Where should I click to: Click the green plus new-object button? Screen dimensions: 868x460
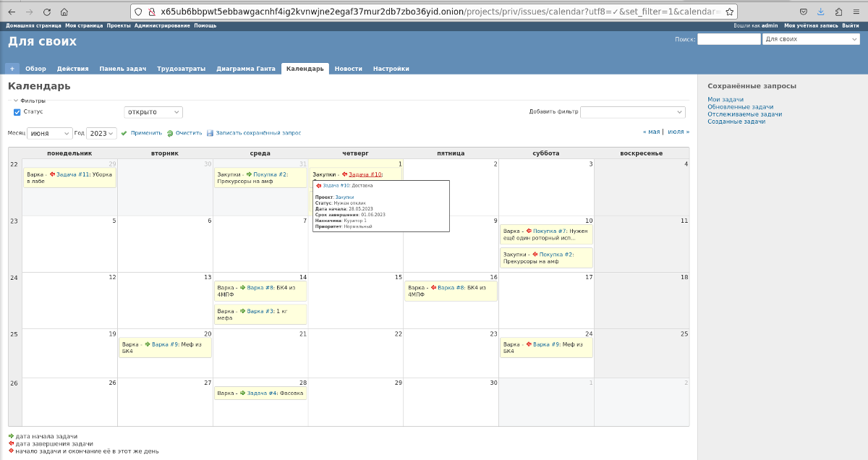pos(12,69)
